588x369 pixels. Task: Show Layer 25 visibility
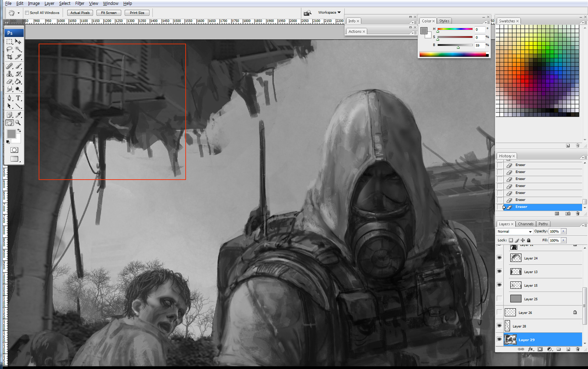click(499, 299)
